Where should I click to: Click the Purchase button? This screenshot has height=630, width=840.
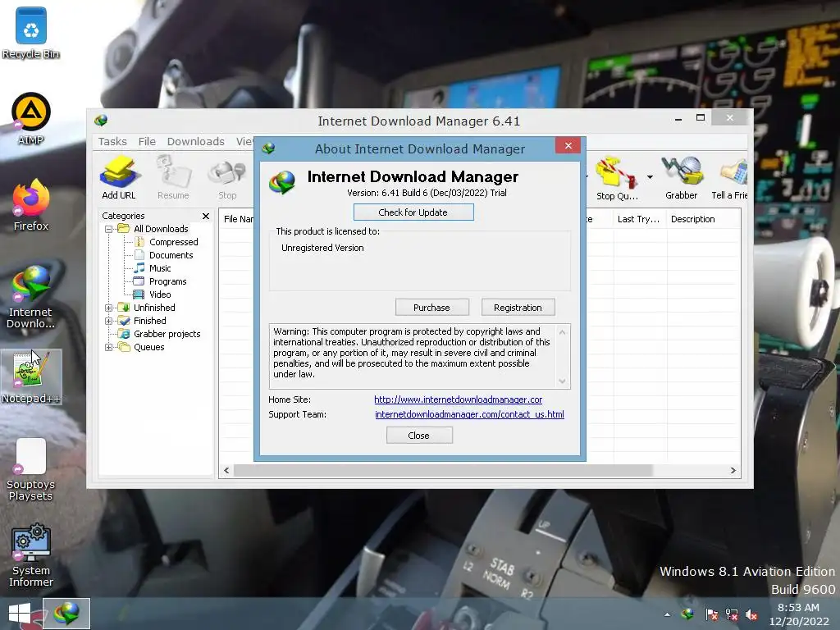coord(431,308)
